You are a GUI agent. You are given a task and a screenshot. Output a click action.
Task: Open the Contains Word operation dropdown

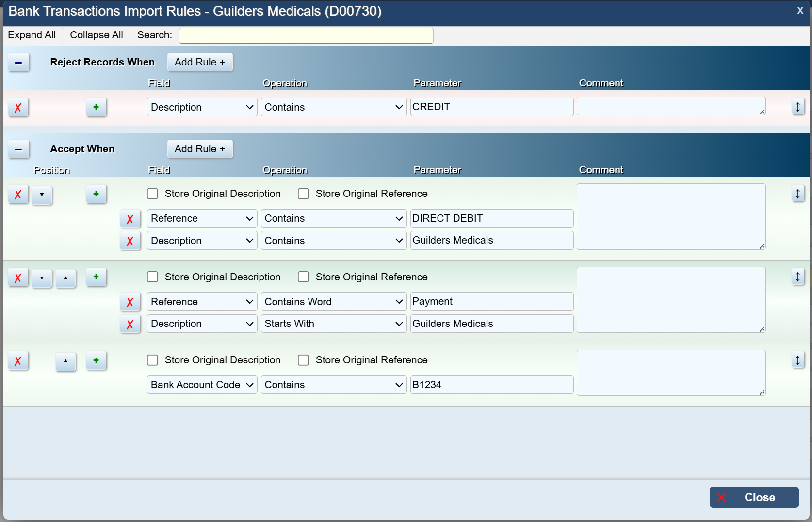[x=333, y=302]
